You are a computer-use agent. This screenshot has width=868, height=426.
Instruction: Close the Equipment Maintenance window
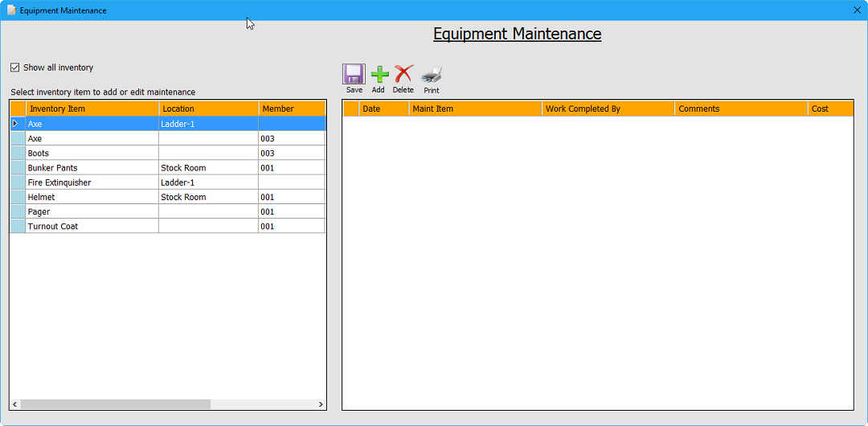(857, 10)
